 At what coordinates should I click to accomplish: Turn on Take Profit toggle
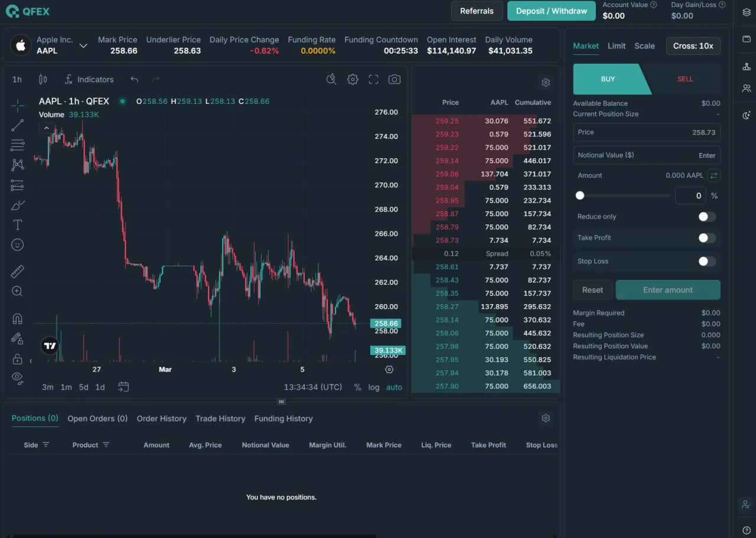coord(707,238)
